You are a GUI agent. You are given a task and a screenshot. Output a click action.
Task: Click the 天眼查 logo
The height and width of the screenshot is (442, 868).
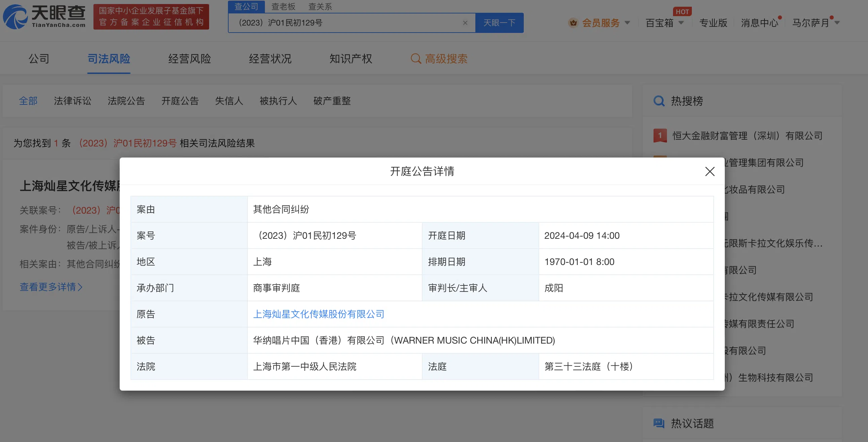[44, 16]
